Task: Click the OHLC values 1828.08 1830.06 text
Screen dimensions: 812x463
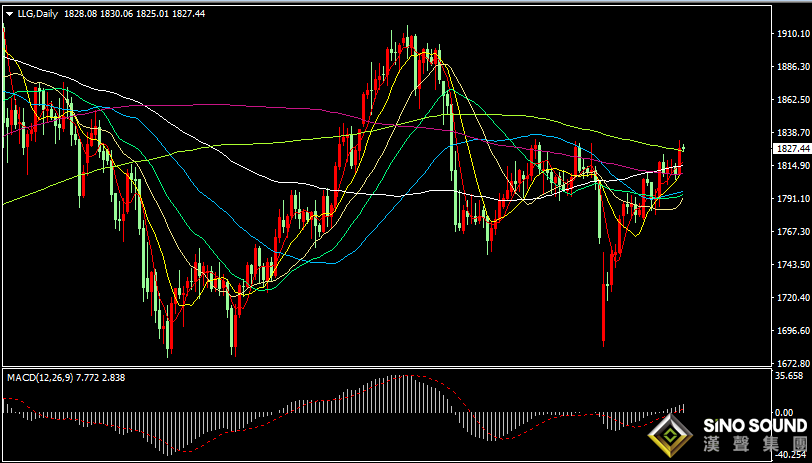Action: 98,14
